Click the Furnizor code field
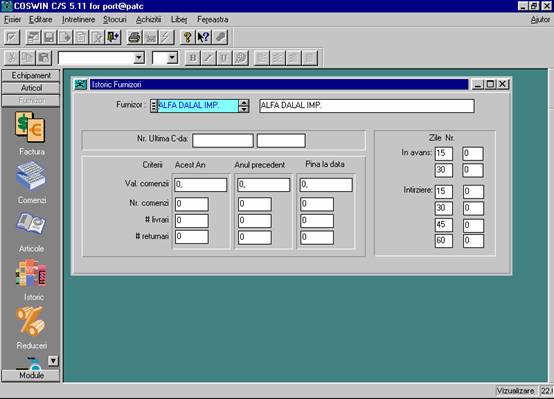The width and height of the screenshot is (554, 399). pyautogui.click(x=198, y=106)
